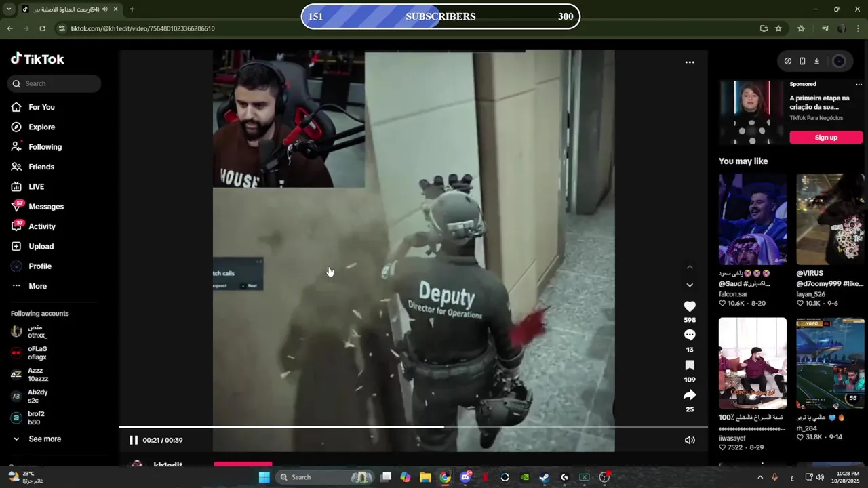
Task: Go back in the browser
Action: pos(9,28)
